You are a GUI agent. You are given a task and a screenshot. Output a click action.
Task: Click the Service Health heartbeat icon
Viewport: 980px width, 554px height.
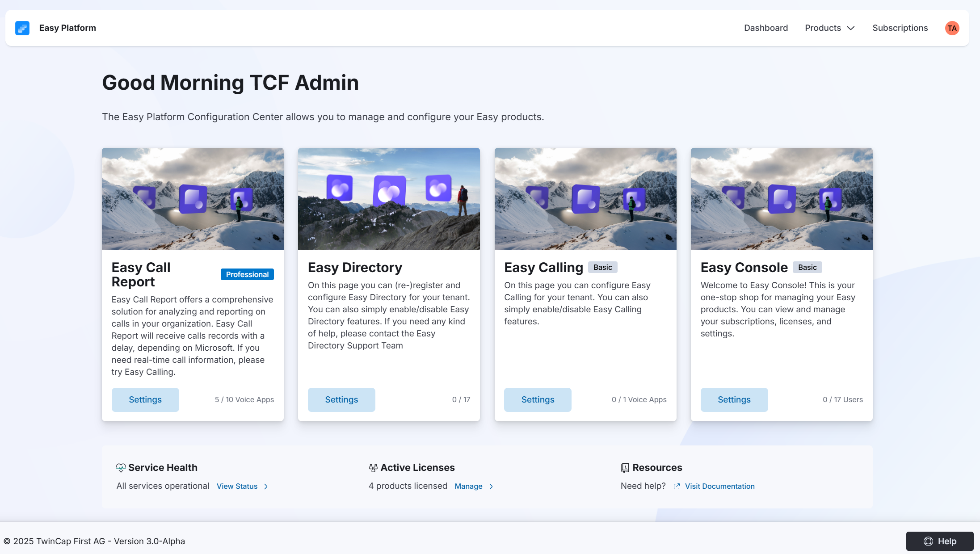pos(121,468)
